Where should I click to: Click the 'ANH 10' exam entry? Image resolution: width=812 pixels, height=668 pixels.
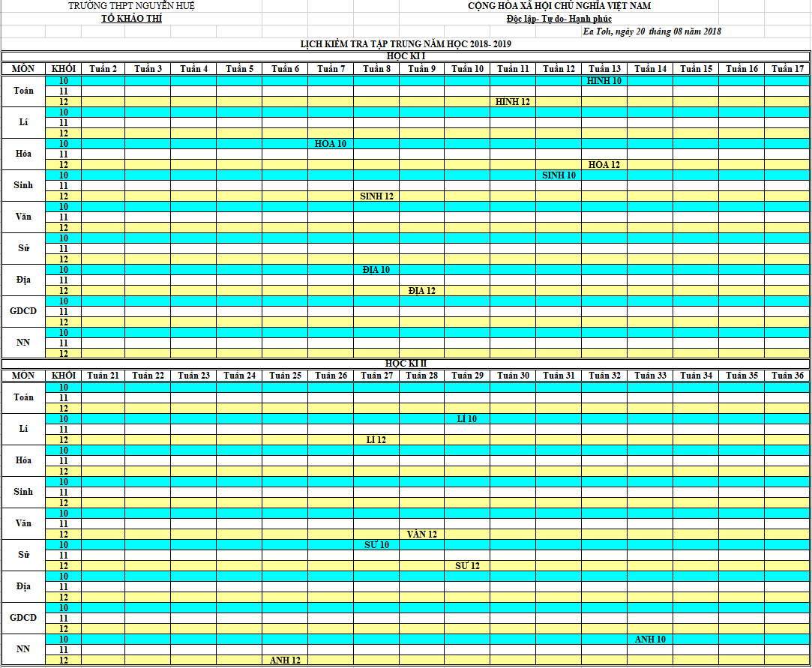pyautogui.click(x=651, y=640)
